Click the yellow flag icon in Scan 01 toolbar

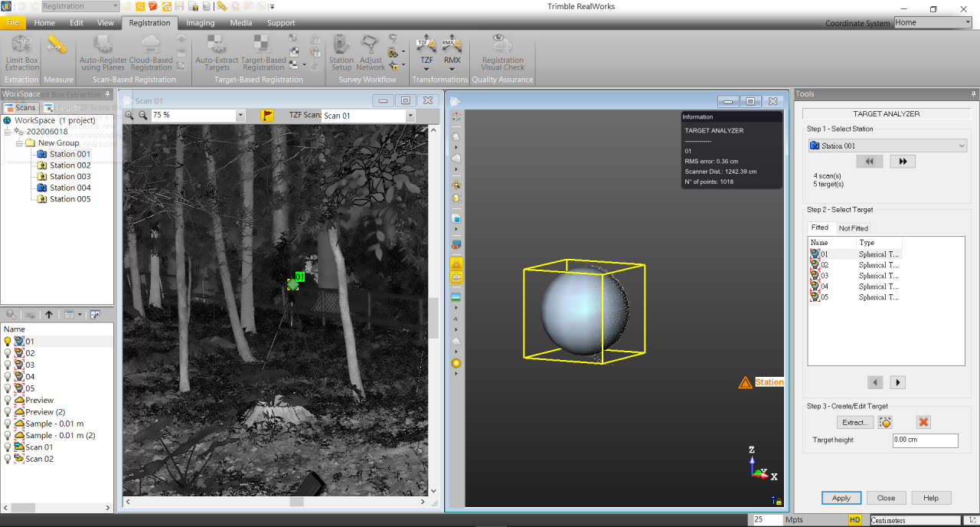click(x=267, y=116)
